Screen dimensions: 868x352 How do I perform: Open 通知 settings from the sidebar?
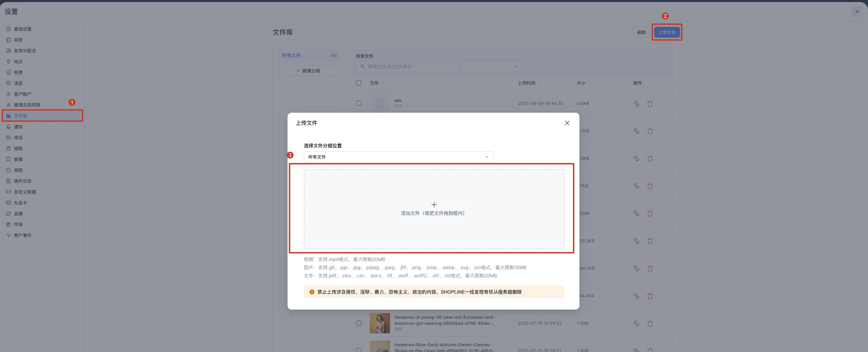[x=18, y=127]
